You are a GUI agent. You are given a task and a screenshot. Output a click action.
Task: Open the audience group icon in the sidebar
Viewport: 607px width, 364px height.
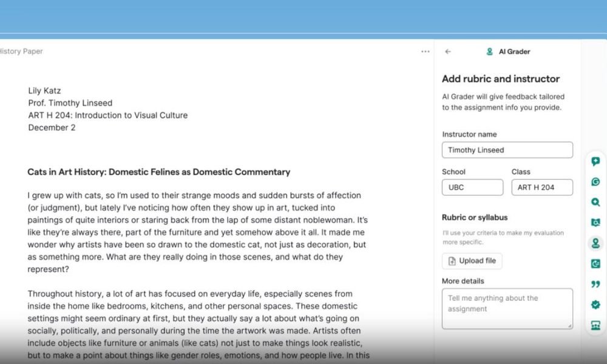coord(595,325)
